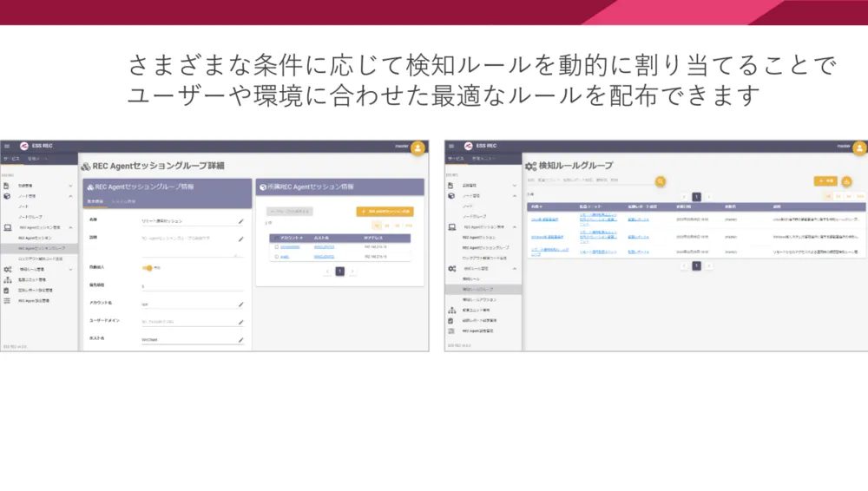The height and width of the screenshot is (491, 868).
Task: Toggle the 自動編入 switch
Action: click(x=148, y=268)
